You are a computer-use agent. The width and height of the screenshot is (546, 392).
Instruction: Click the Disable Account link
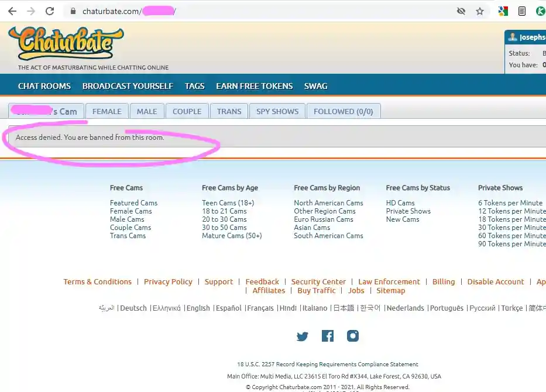tap(496, 281)
